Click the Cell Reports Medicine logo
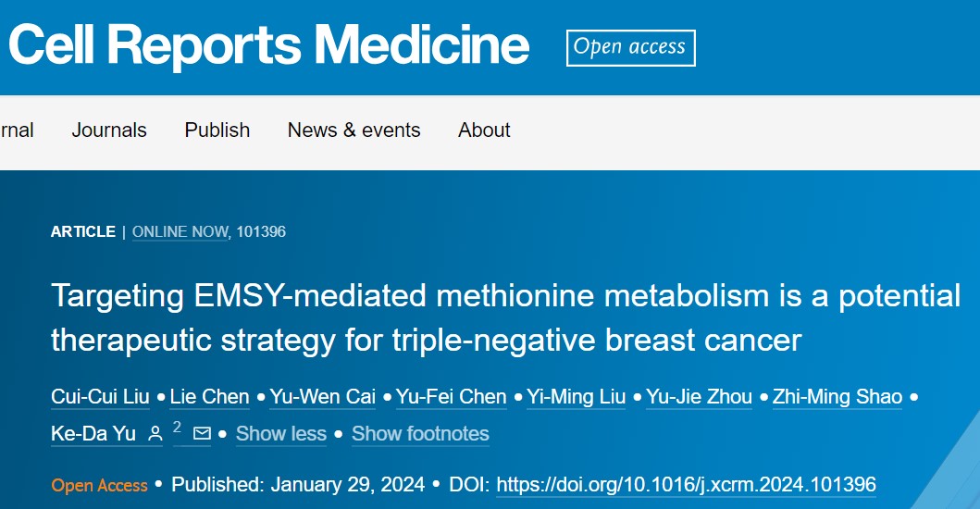Viewport: 980px width, 509px height. [268, 45]
